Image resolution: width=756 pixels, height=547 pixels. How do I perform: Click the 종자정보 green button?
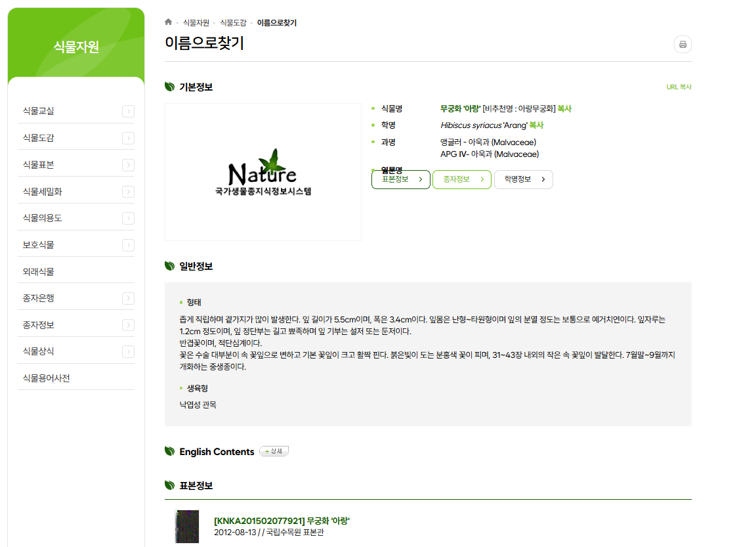(x=462, y=179)
